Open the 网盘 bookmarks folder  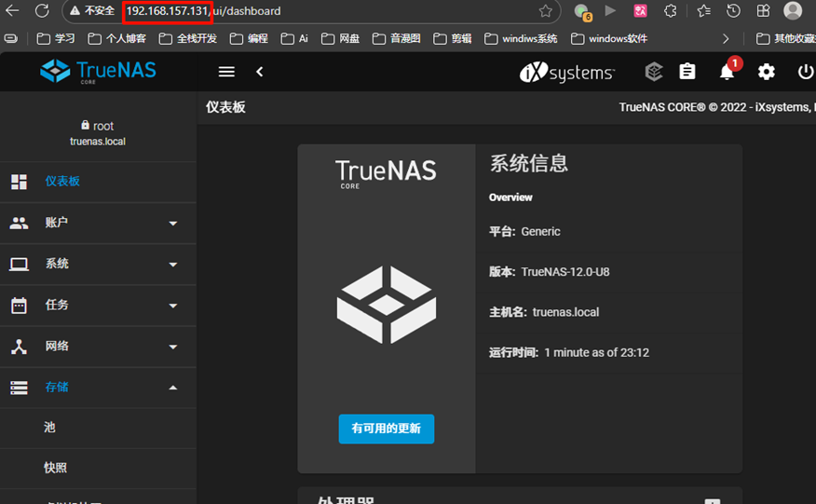[x=340, y=38]
